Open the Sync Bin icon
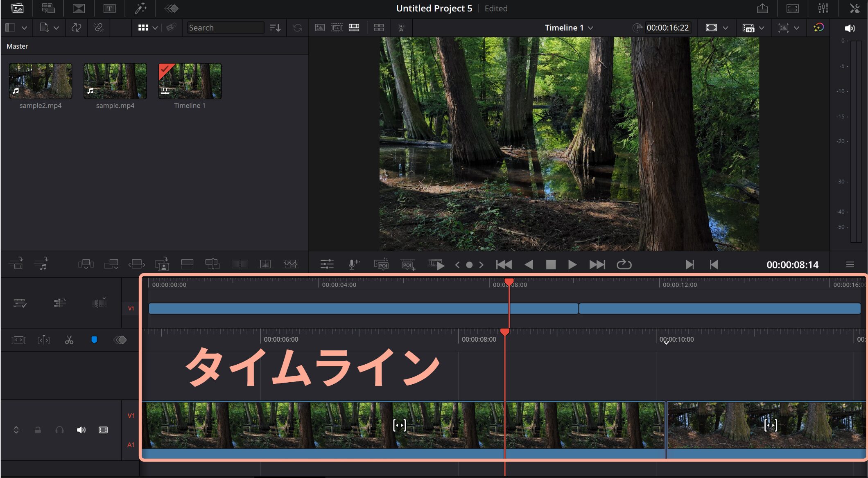The width and height of the screenshot is (868, 478). pos(48,8)
